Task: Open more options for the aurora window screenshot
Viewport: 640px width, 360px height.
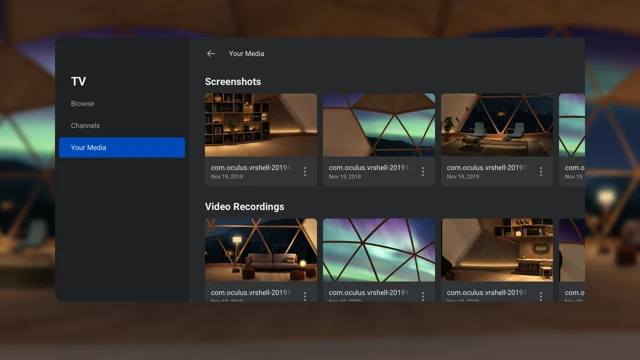Action: 423,171
